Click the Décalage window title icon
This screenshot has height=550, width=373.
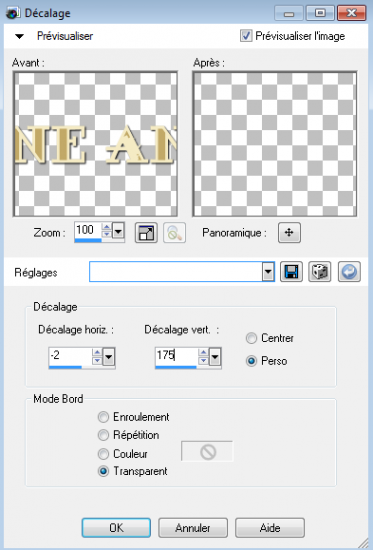coord(13,13)
